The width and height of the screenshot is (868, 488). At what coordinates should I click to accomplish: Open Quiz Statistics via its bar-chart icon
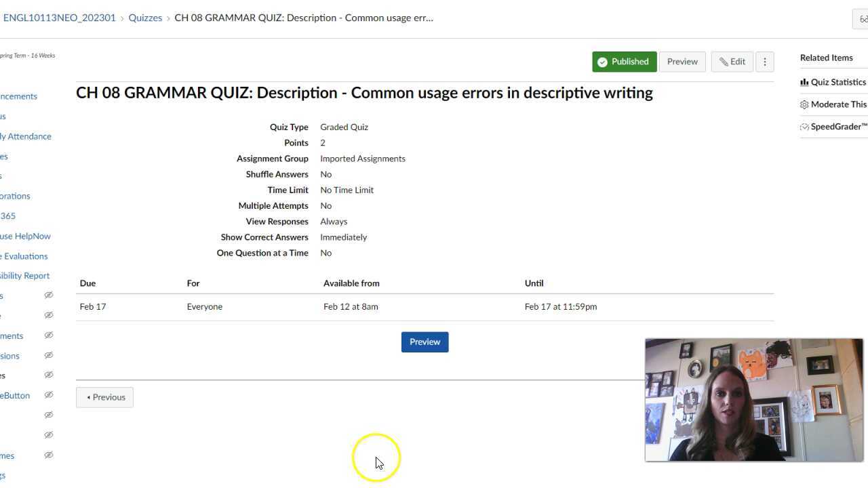coord(804,82)
